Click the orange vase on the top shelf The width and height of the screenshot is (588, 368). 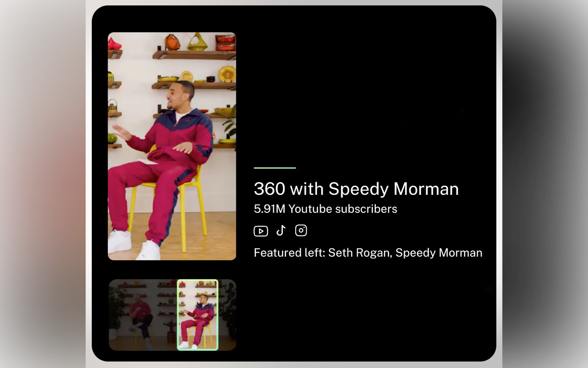(172, 42)
